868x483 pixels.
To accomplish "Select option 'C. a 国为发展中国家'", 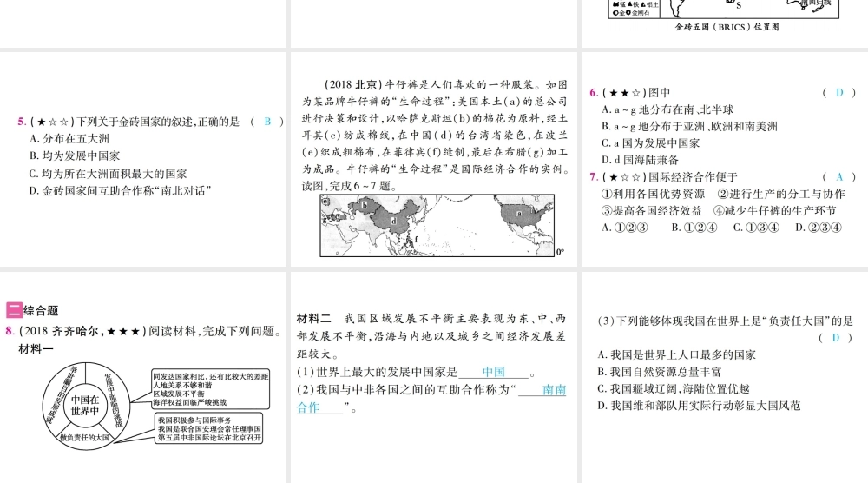I will click(x=651, y=143).
